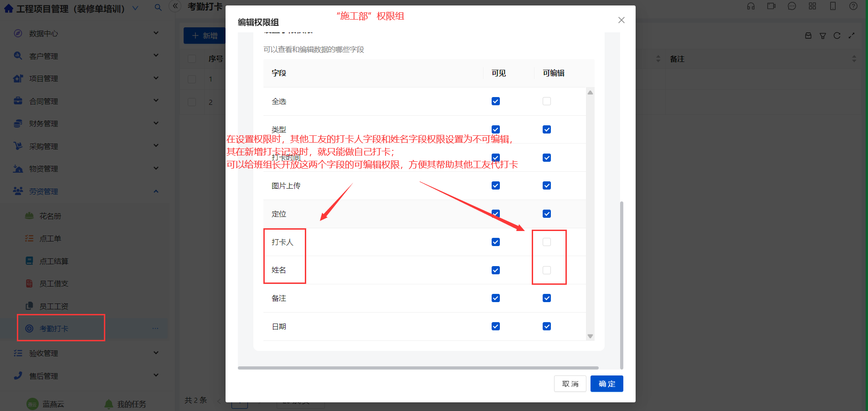Collapse the sidebar with double-arrow icon
The height and width of the screenshot is (411, 868).
coord(175,6)
